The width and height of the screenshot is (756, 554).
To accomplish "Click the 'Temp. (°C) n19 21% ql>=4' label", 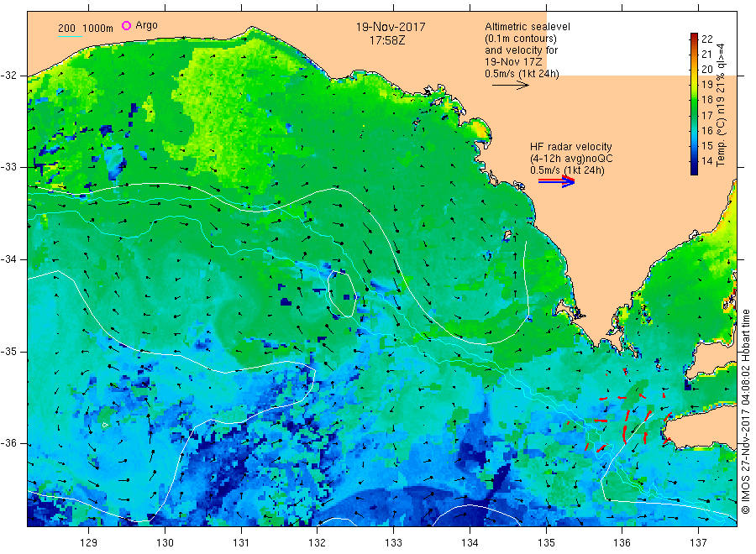I will coord(721,105).
